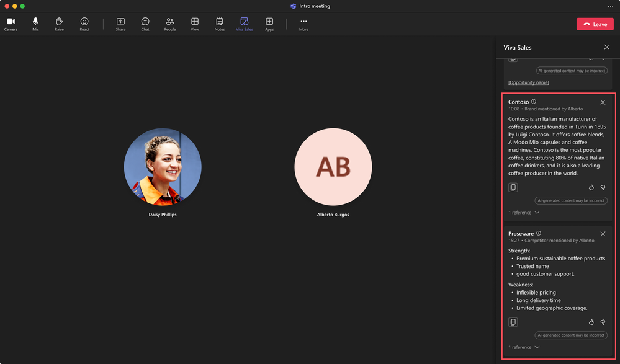Expand Contoso card 1 reference
This screenshot has height=364, width=620.
coord(524,213)
